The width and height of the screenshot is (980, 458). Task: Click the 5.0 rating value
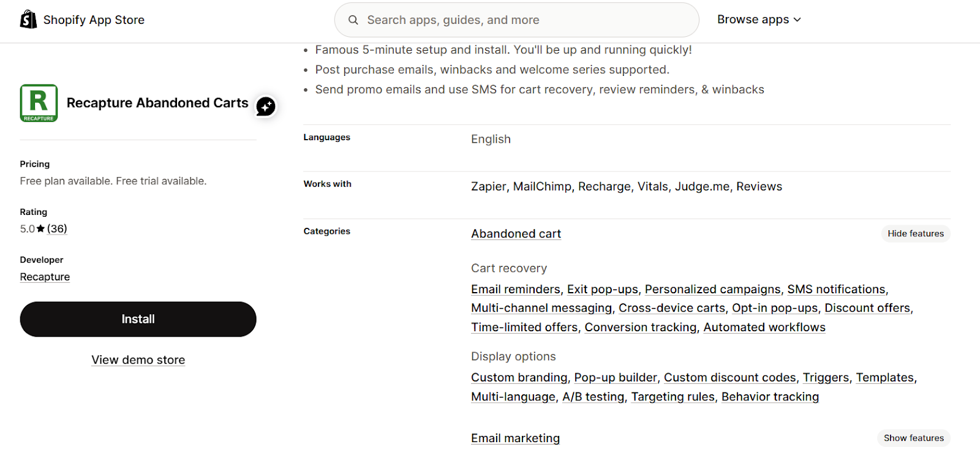(x=28, y=229)
